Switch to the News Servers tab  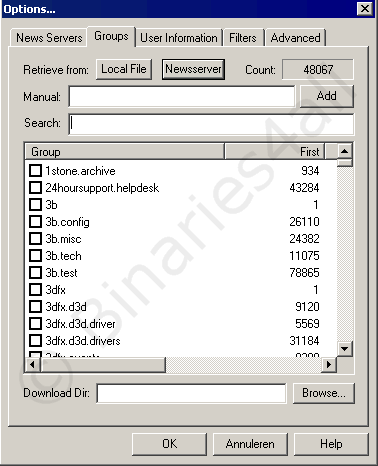(x=49, y=38)
